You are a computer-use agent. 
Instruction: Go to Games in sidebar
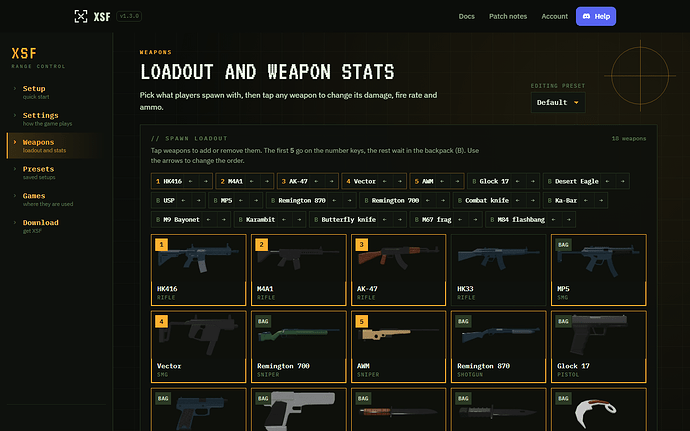point(55,199)
